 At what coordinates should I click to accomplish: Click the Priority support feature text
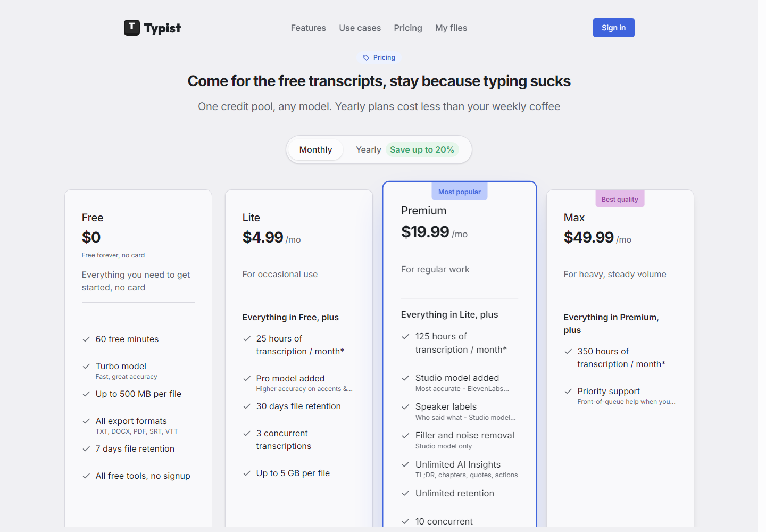609,391
